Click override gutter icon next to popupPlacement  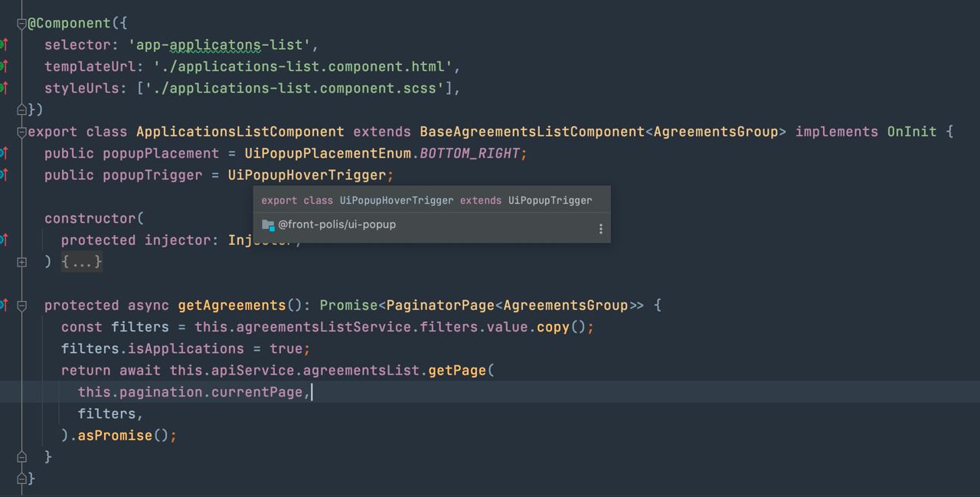click(4, 153)
